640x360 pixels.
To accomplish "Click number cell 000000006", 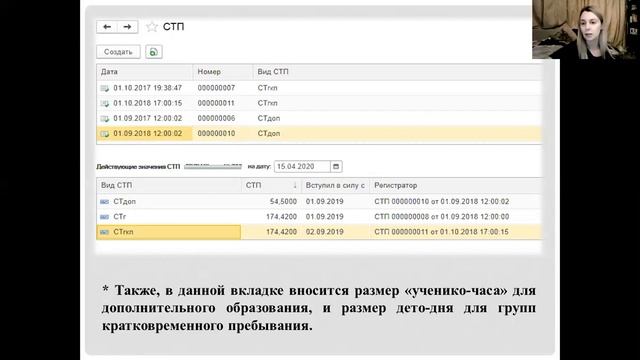I will click(216, 118).
